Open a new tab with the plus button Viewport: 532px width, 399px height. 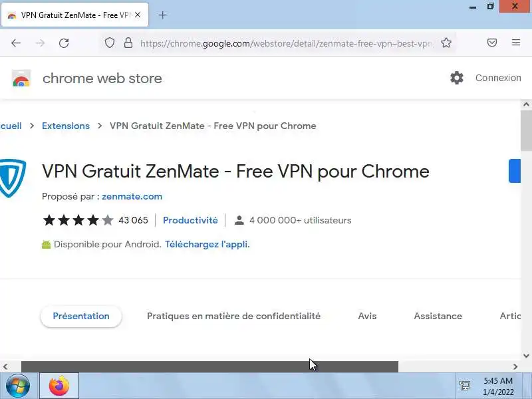pyautogui.click(x=162, y=15)
